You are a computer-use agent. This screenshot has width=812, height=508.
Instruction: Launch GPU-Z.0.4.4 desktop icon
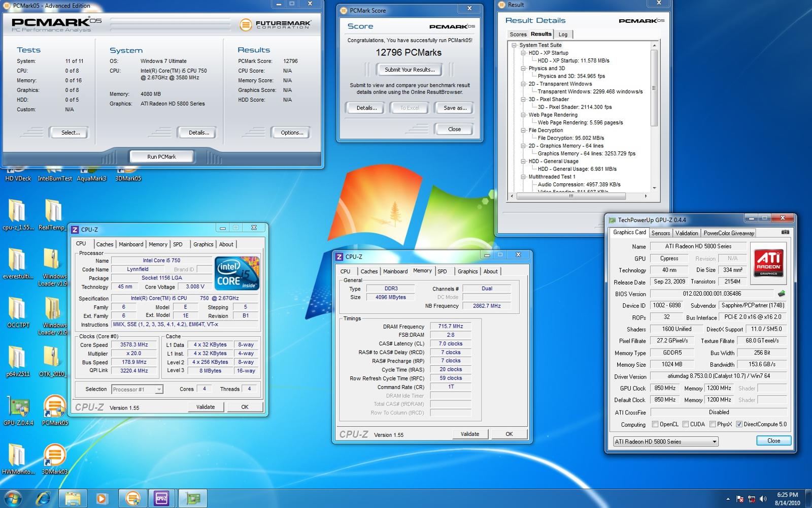point(18,409)
